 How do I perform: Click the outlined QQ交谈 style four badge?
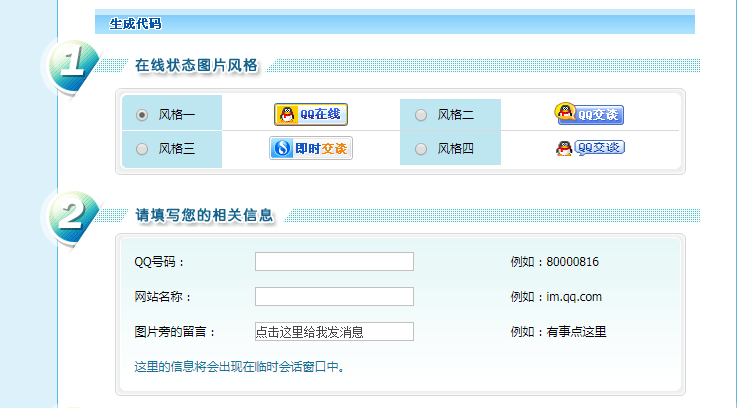click(x=589, y=148)
